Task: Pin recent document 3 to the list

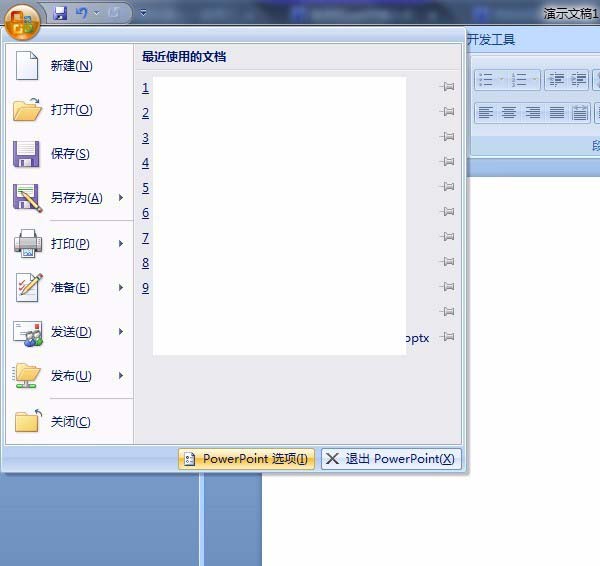Action: tap(447, 137)
